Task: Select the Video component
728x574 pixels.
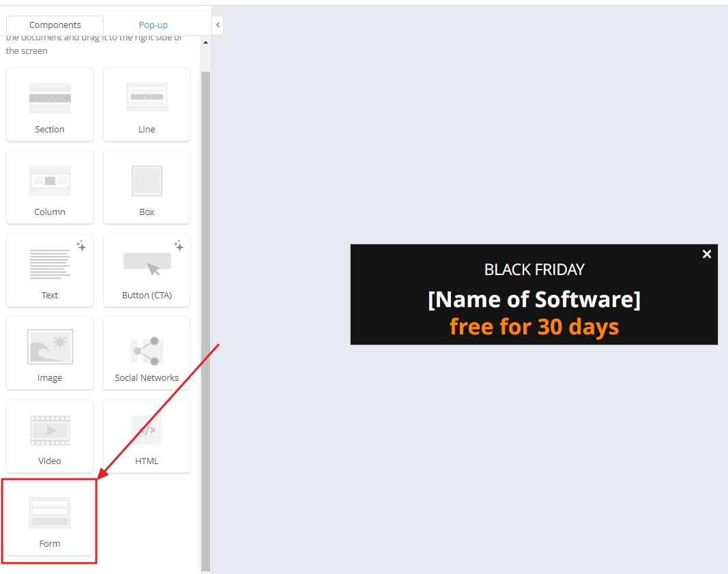Action: [x=49, y=436]
